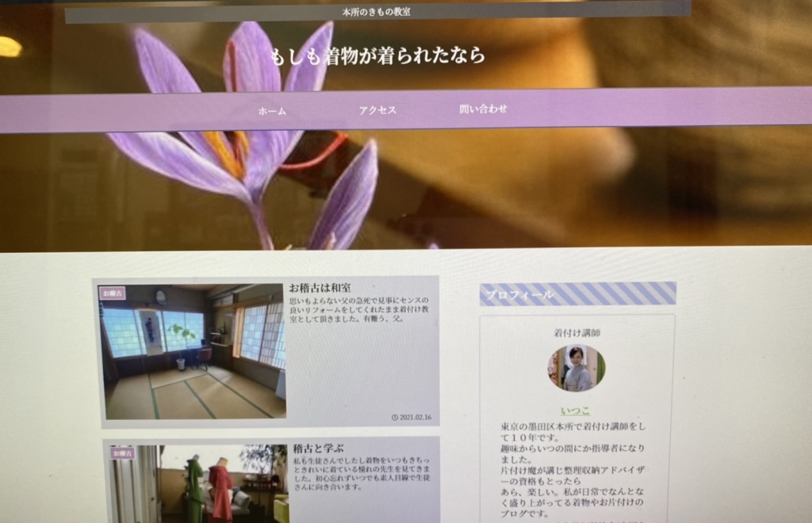Click the 本所のきもの教室 tagline bar
The width and height of the screenshot is (812, 523).
[377, 11]
